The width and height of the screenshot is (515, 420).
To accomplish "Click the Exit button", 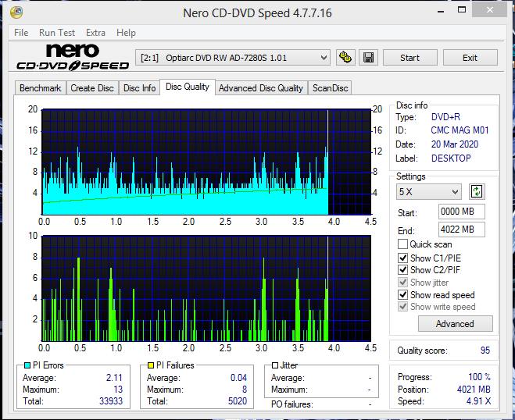I will click(470, 58).
